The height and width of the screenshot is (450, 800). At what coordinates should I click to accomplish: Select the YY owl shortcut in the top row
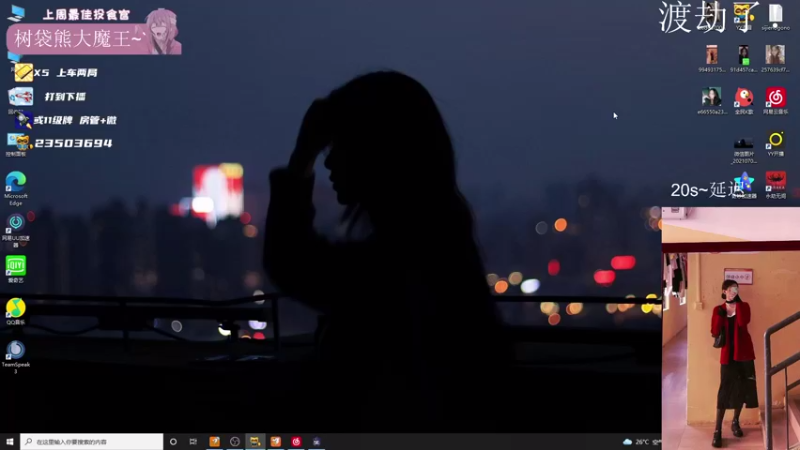point(743,16)
